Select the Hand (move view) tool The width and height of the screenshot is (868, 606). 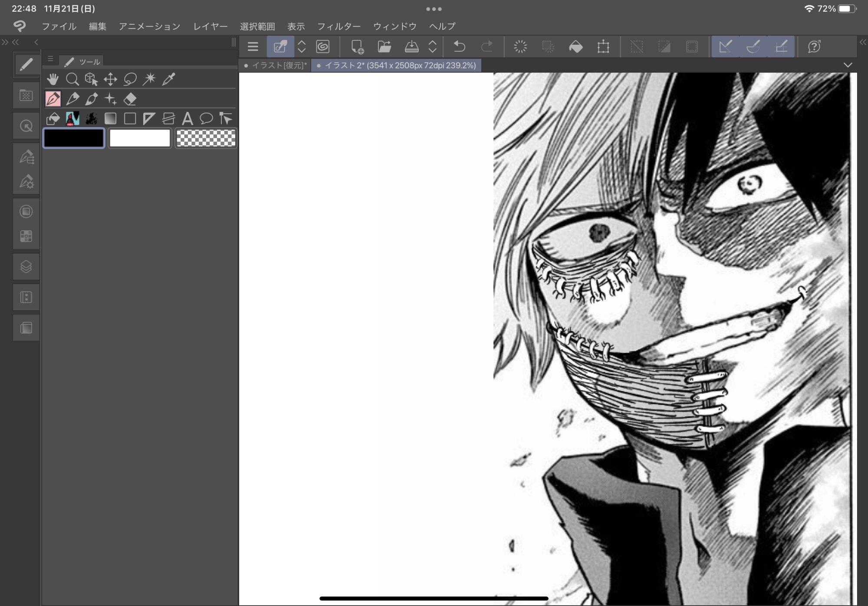tap(53, 79)
